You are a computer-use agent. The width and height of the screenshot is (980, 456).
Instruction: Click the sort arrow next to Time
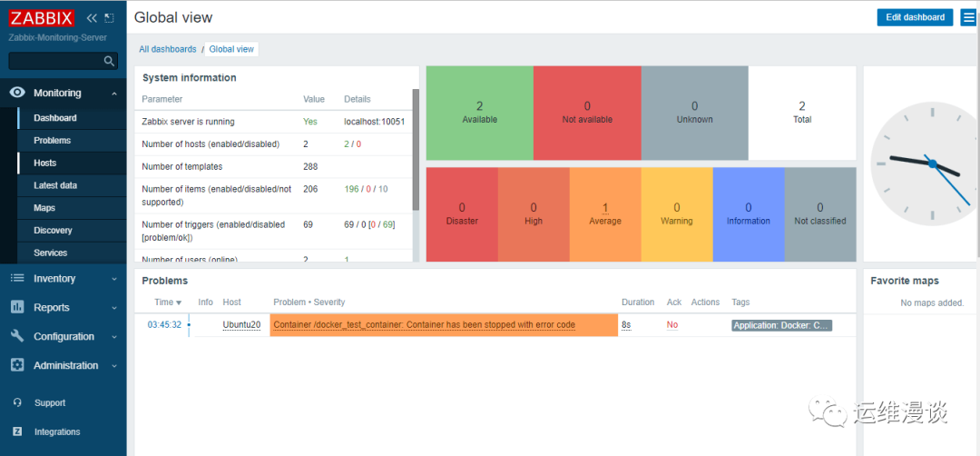click(x=179, y=302)
